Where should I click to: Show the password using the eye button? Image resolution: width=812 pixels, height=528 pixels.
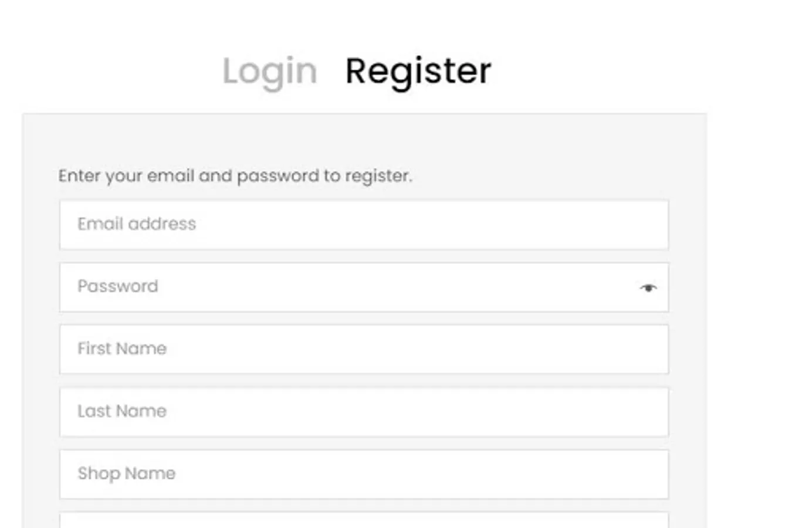(648, 287)
